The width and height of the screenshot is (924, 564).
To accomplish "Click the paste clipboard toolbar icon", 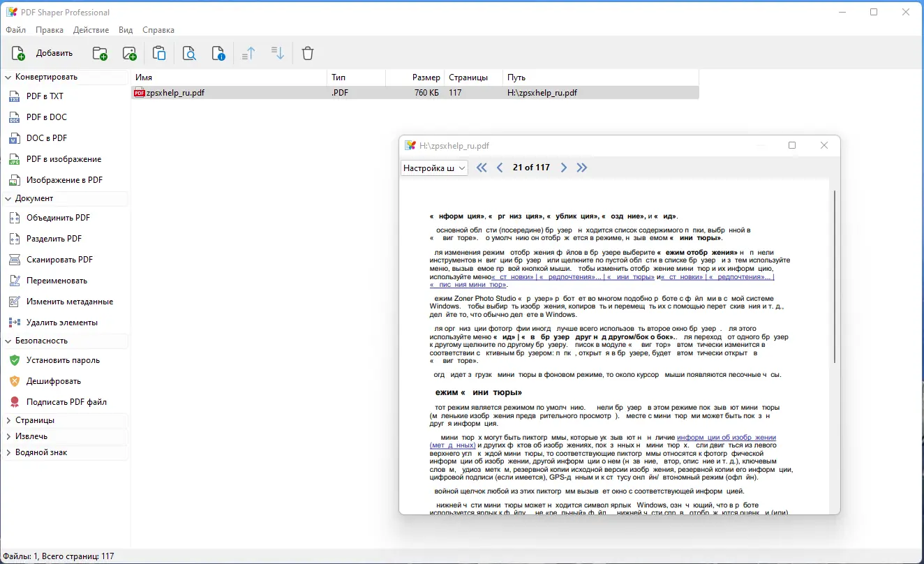I will (x=159, y=53).
